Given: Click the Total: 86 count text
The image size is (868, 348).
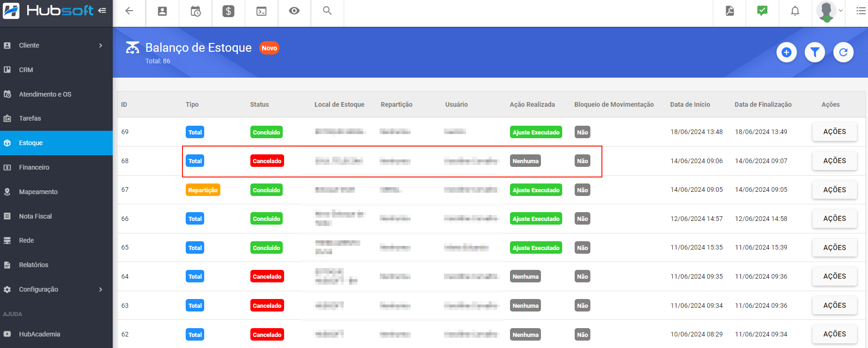Looking at the screenshot, I should tap(158, 61).
